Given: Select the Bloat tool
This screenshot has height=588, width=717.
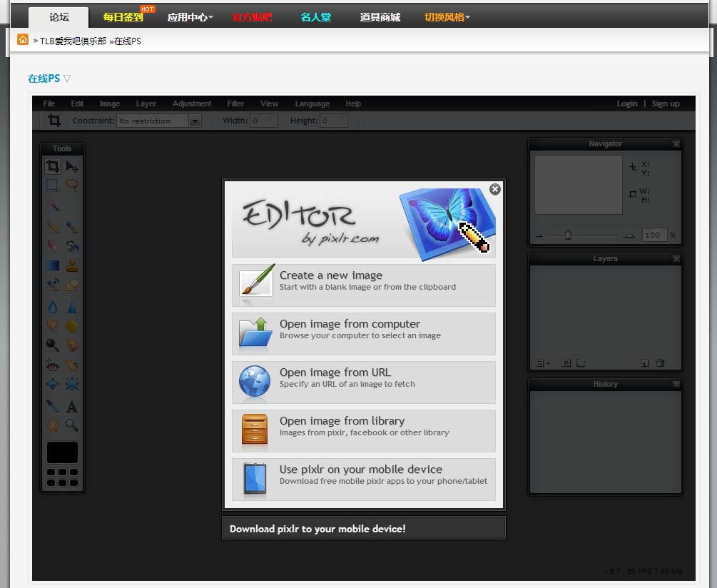Looking at the screenshot, I should pos(53,385).
